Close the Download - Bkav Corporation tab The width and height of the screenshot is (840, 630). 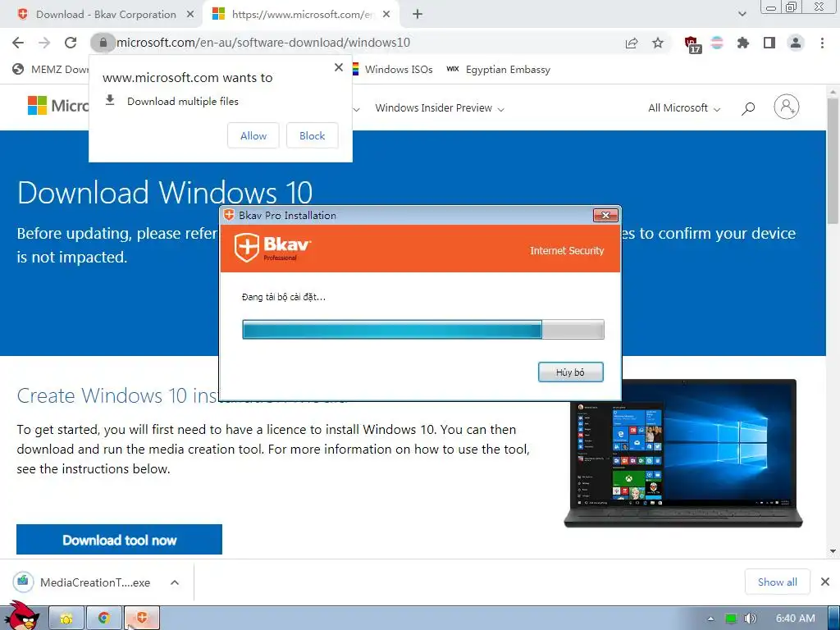(x=190, y=15)
